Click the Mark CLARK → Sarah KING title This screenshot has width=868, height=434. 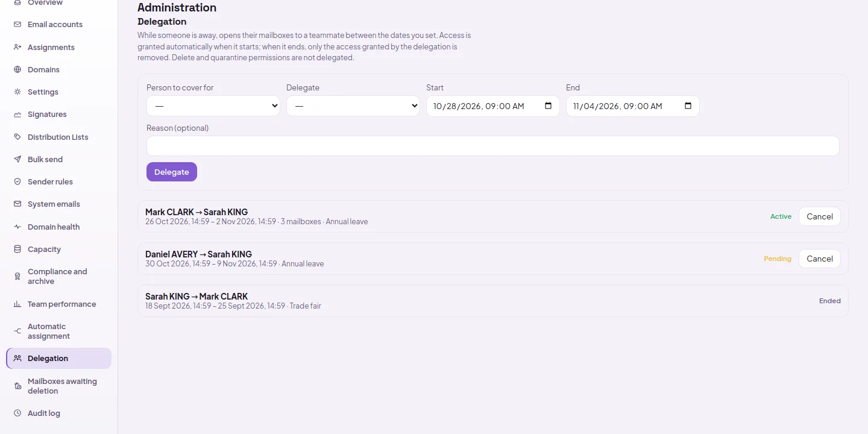point(197,212)
